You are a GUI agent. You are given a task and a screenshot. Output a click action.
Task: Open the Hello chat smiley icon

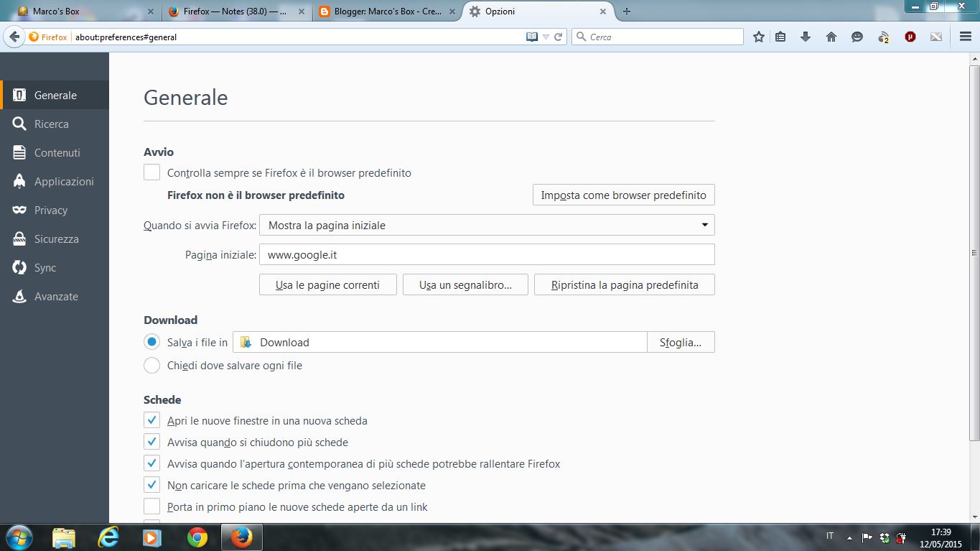(x=857, y=37)
